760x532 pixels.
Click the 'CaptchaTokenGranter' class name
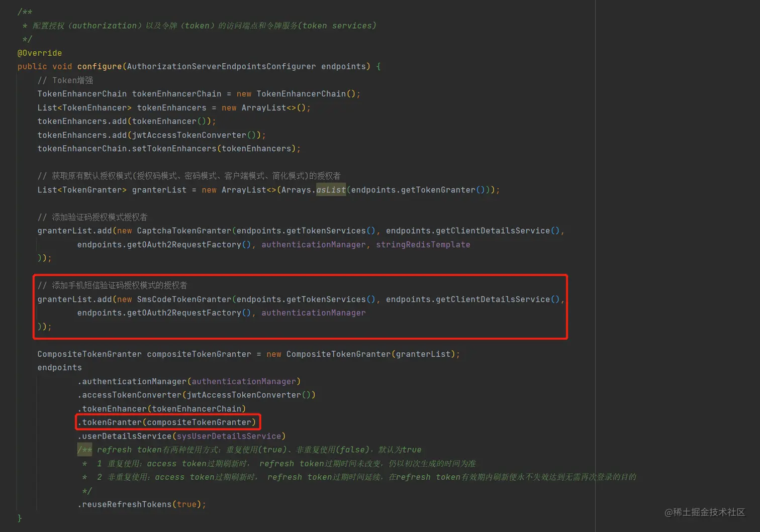click(184, 231)
